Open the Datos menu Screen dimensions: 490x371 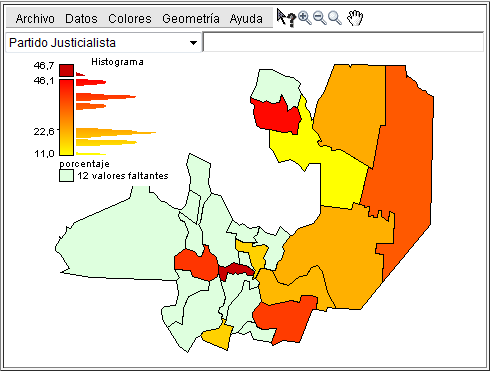click(81, 19)
